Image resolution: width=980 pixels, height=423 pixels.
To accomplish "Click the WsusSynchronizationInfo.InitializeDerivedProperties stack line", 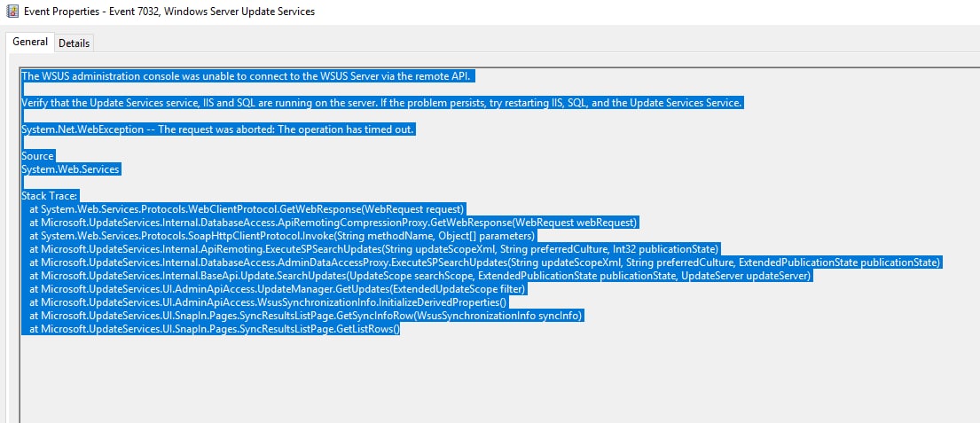I will [268, 302].
